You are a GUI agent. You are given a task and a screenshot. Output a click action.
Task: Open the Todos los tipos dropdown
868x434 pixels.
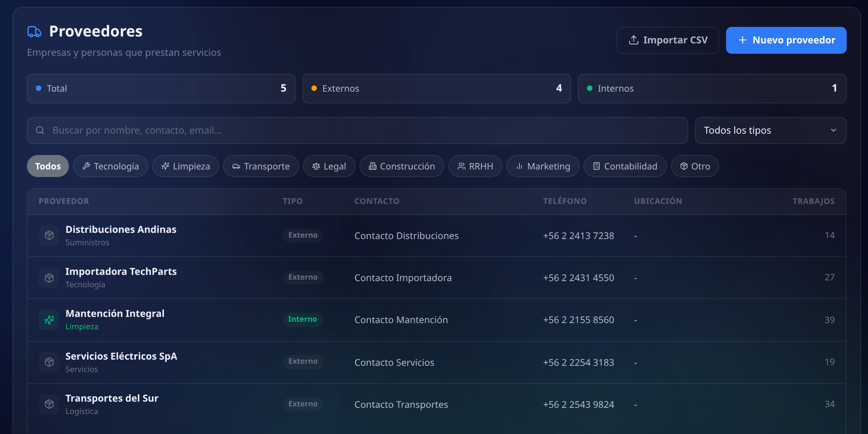click(x=771, y=130)
